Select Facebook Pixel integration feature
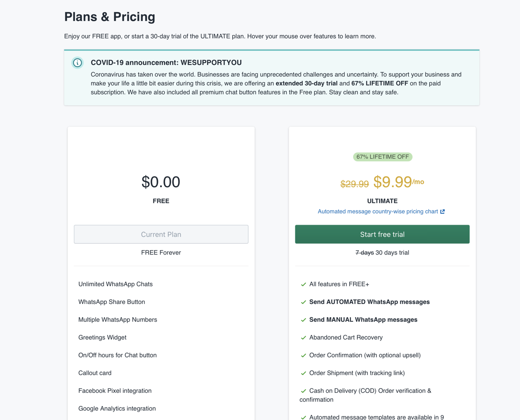Screen dimensions: 520x420 [115, 391]
